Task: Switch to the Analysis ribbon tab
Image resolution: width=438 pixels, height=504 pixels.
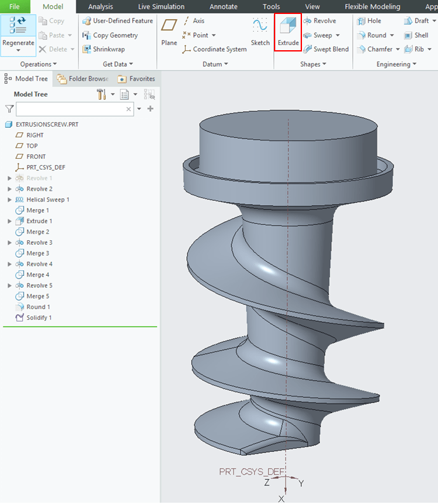Action: pyautogui.click(x=100, y=6)
